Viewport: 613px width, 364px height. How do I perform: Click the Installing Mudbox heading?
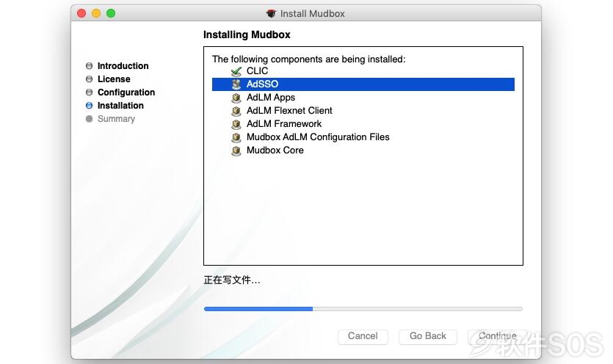point(247,34)
